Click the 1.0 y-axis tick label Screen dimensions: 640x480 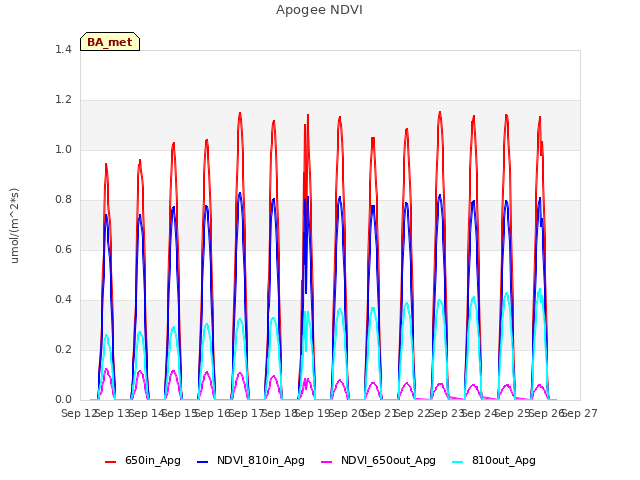click(x=63, y=149)
